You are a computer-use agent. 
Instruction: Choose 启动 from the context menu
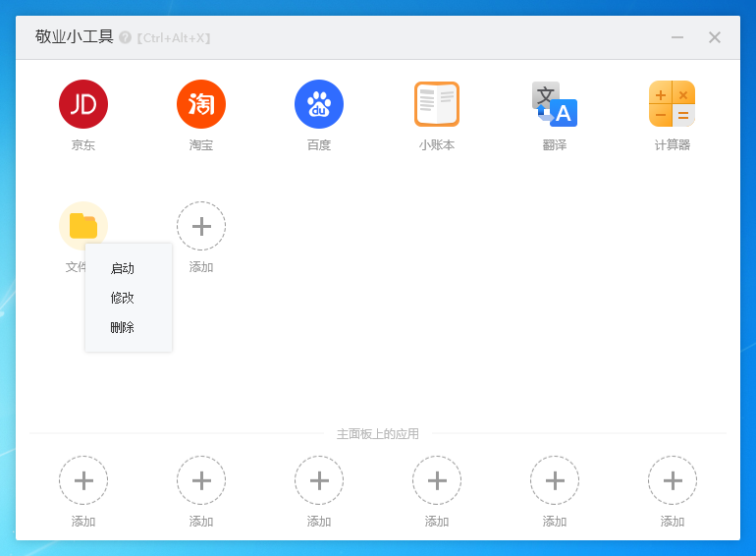tap(123, 268)
